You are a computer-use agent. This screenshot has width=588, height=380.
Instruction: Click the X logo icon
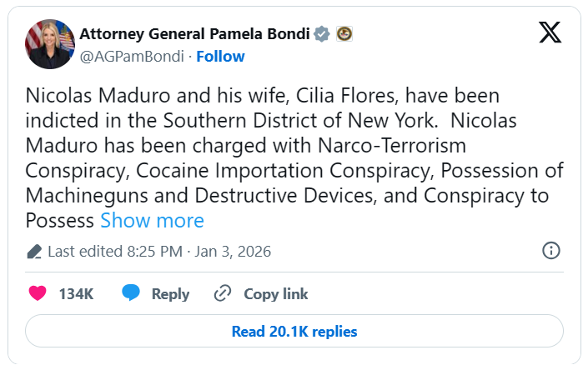click(550, 32)
